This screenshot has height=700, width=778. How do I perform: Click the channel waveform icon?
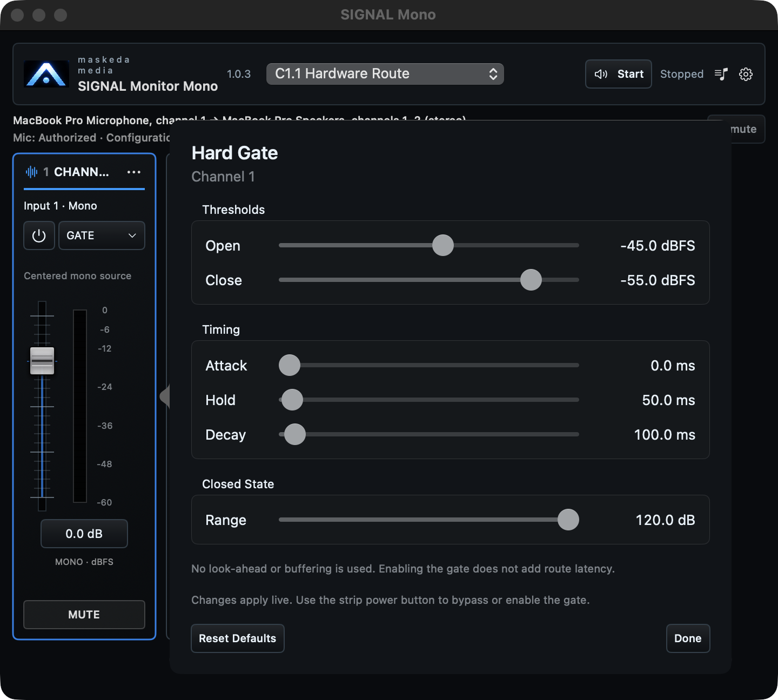[32, 172]
